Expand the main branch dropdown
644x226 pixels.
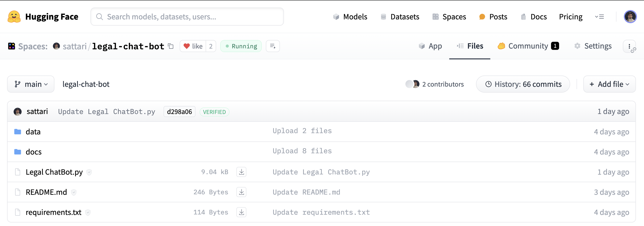(x=31, y=84)
